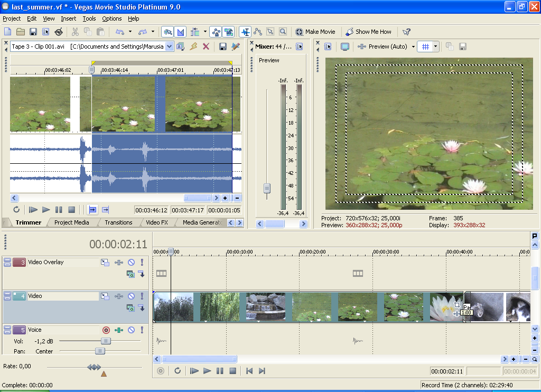The height and width of the screenshot is (392, 541).
Task: Toggle loop playback in timeline transport
Action: [x=178, y=371]
